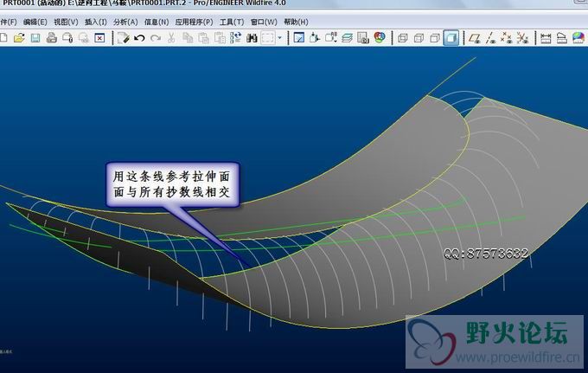
Task: Click the Paste icon
Action: pyautogui.click(x=203, y=37)
